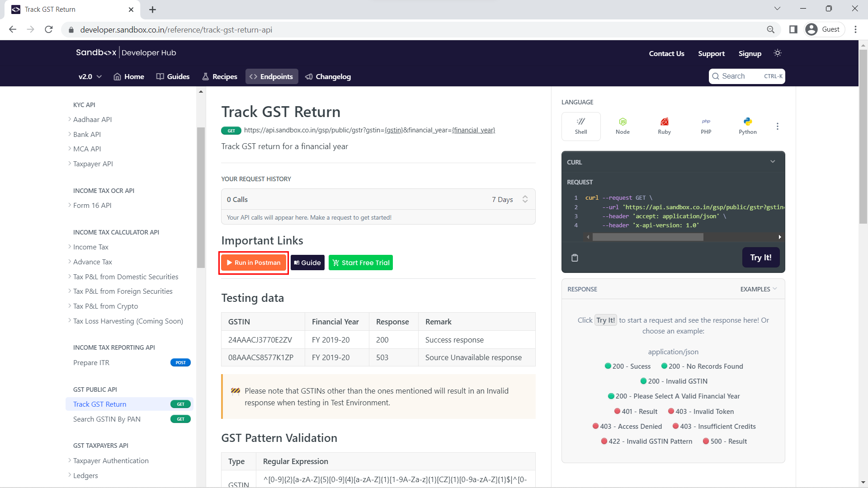
Task: Open Search GSTIN By PAN sidebar item
Action: pos(130,419)
